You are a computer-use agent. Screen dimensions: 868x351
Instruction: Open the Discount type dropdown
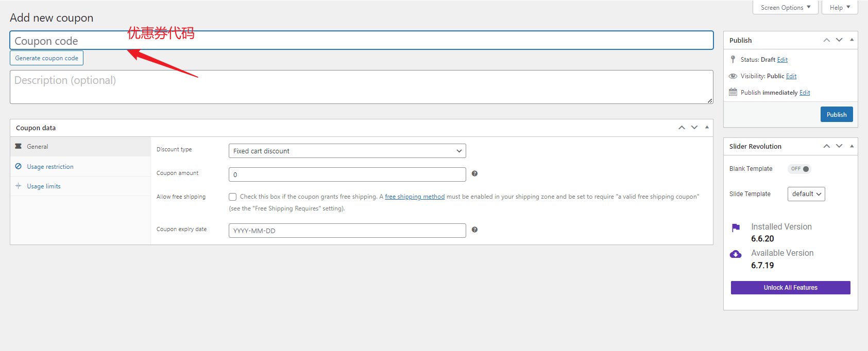coord(347,151)
